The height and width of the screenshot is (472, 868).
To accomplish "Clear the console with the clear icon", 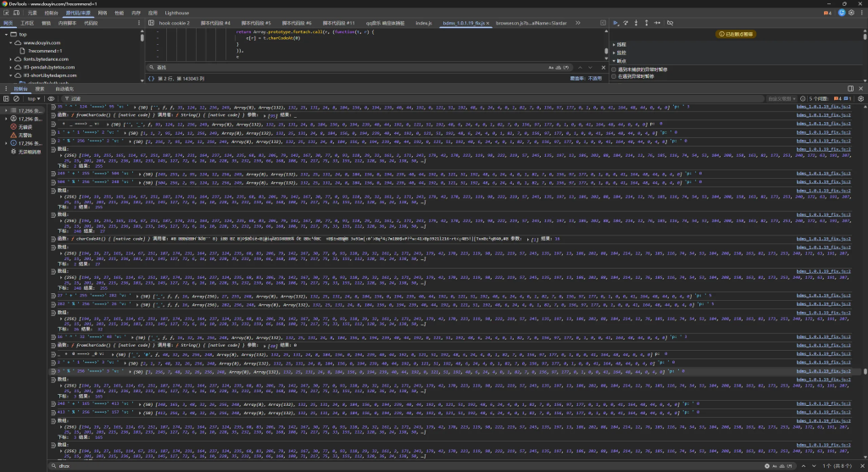I will [x=18, y=99].
